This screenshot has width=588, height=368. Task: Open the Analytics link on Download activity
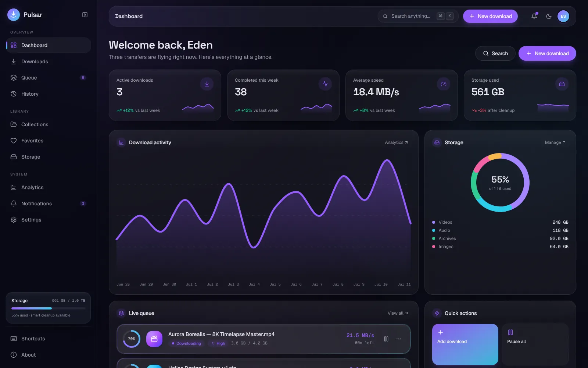[397, 142]
